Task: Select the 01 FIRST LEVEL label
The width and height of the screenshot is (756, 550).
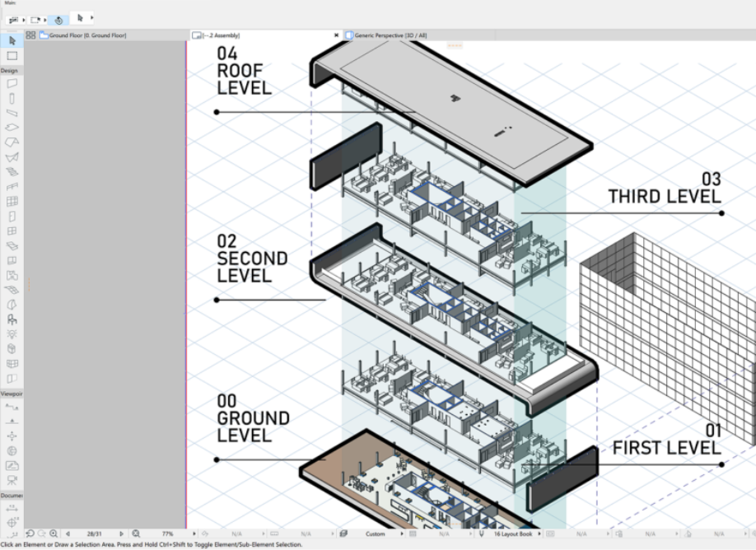Action: tap(667, 439)
